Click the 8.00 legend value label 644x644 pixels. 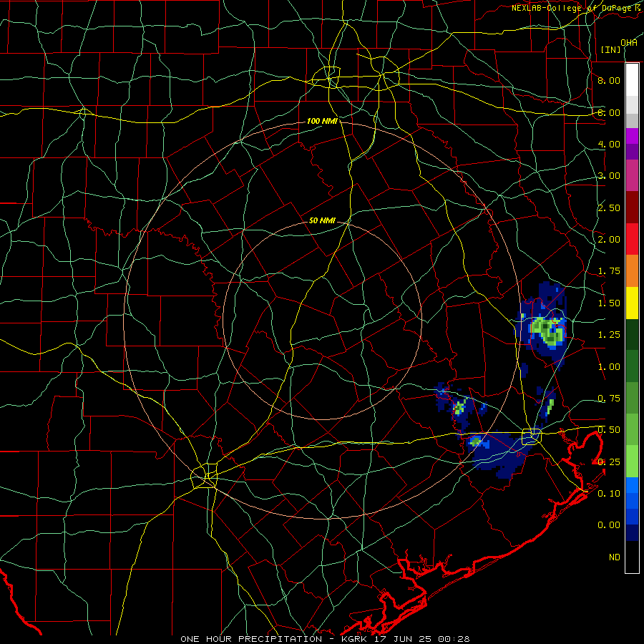coord(609,80)
